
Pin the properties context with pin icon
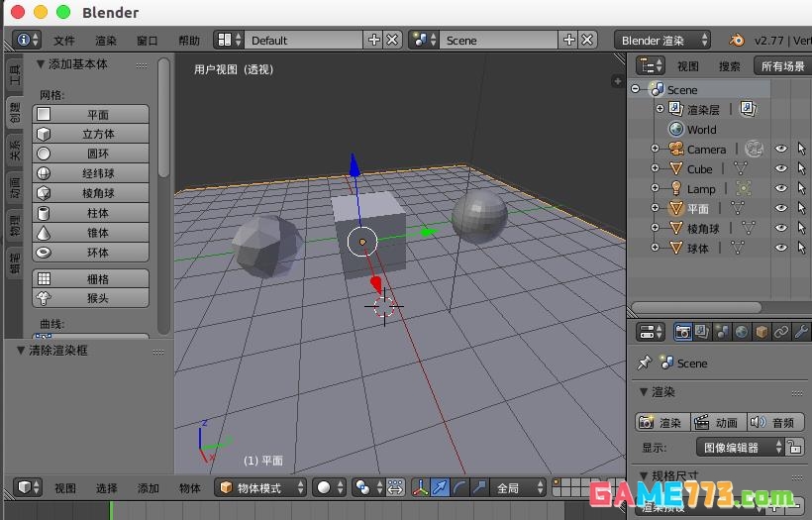[645, 363]
